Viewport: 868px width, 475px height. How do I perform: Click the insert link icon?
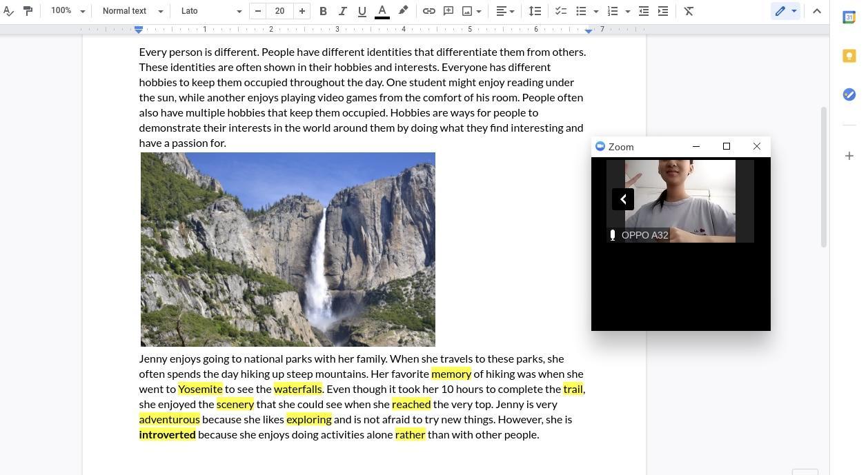[428, 11]
